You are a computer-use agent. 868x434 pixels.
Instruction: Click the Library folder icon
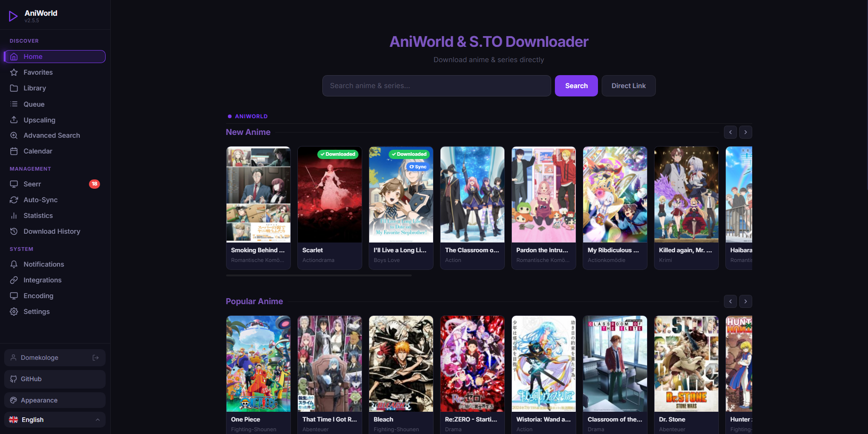(14, 88)
